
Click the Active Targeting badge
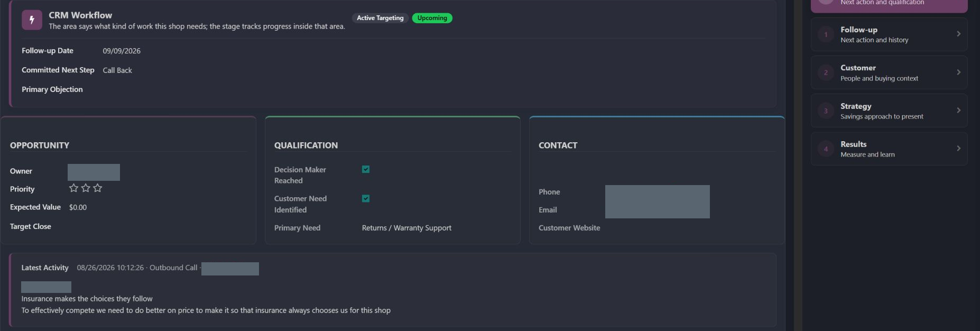point(380,18)
